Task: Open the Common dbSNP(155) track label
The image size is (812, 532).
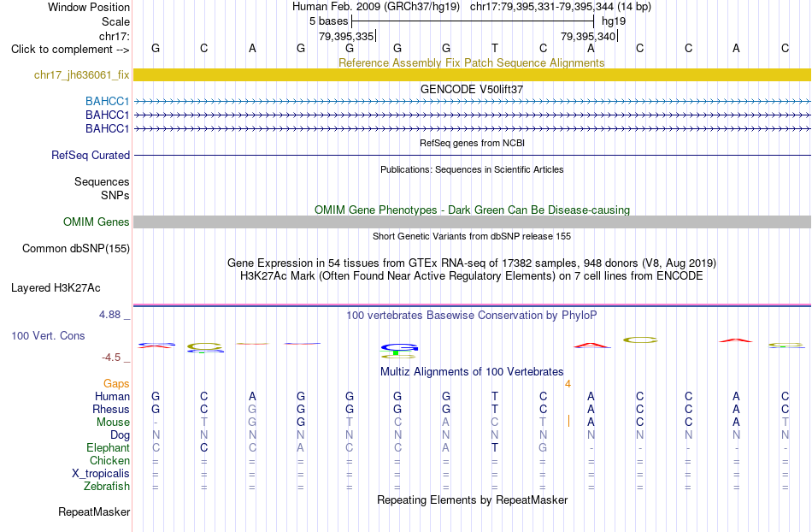Action: [x=75, y=248]
